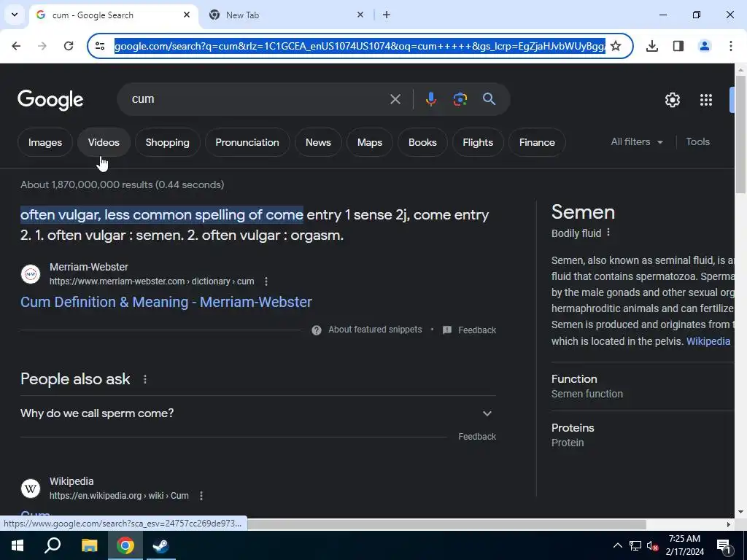Screen dimensions: 747x560
Task: Select the Shopping filter
Action: (167, 142)
